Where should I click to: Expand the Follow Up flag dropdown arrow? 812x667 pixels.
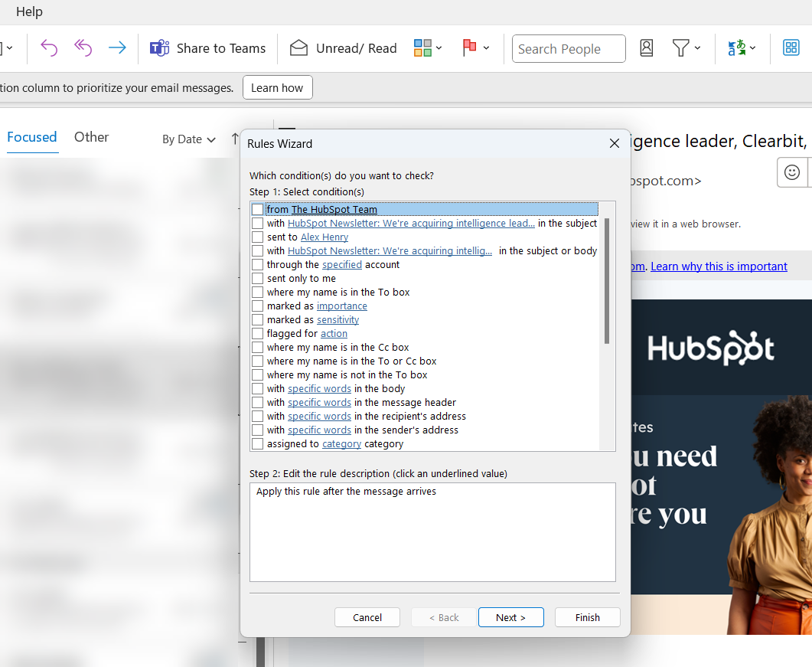(x=486, y=48)
